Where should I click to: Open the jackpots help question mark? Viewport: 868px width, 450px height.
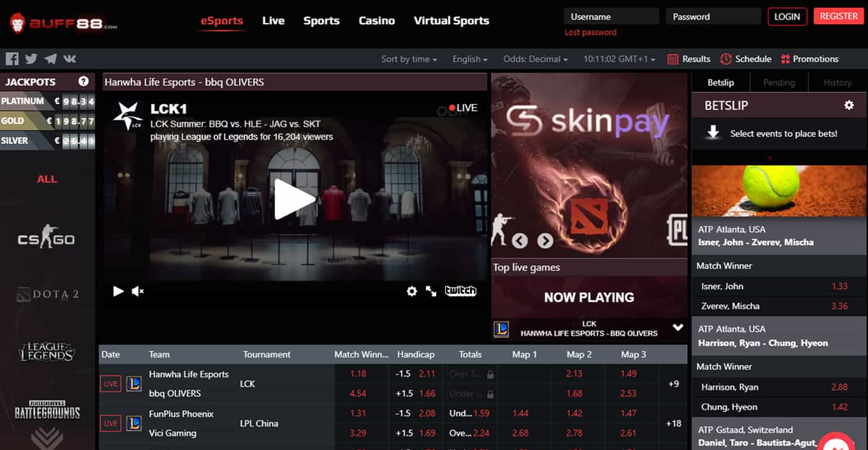[x=84, y=81]
